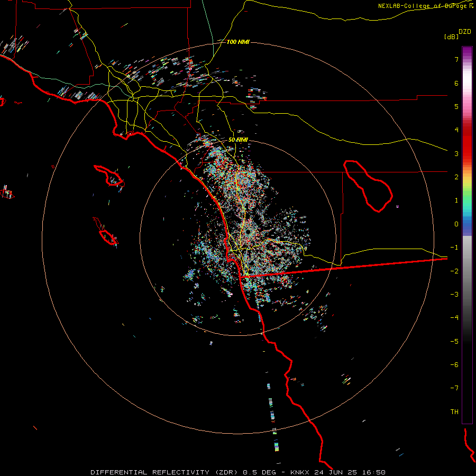The width and height of the screenshot is (476, 476).
Task: Click the "0.5 DEG" elevation angle in caption
Action: point(260,472)
